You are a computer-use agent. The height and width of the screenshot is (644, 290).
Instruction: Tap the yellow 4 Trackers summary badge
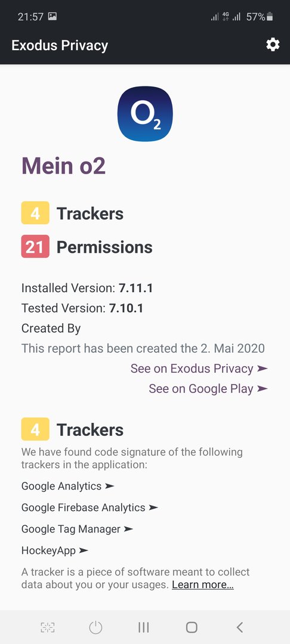point(35,213)
